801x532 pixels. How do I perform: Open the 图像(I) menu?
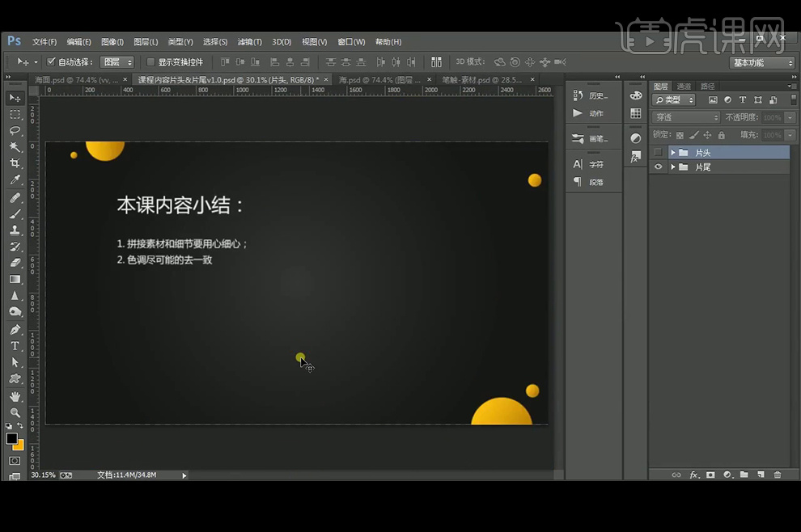[112, 42]
